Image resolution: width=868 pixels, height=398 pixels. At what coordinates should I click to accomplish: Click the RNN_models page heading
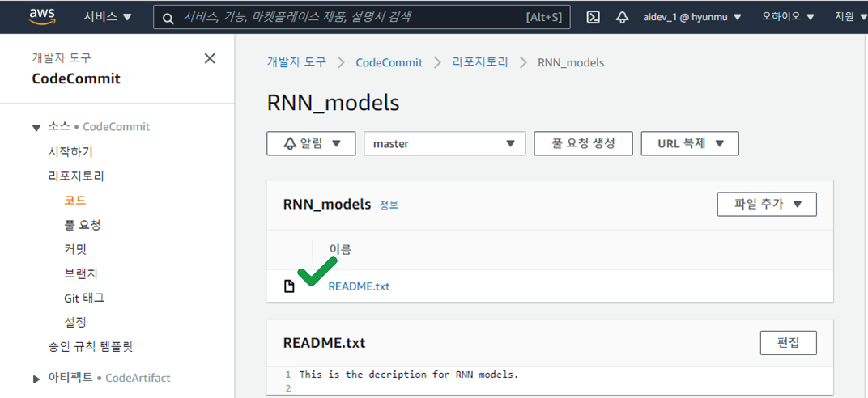point(334,103)
